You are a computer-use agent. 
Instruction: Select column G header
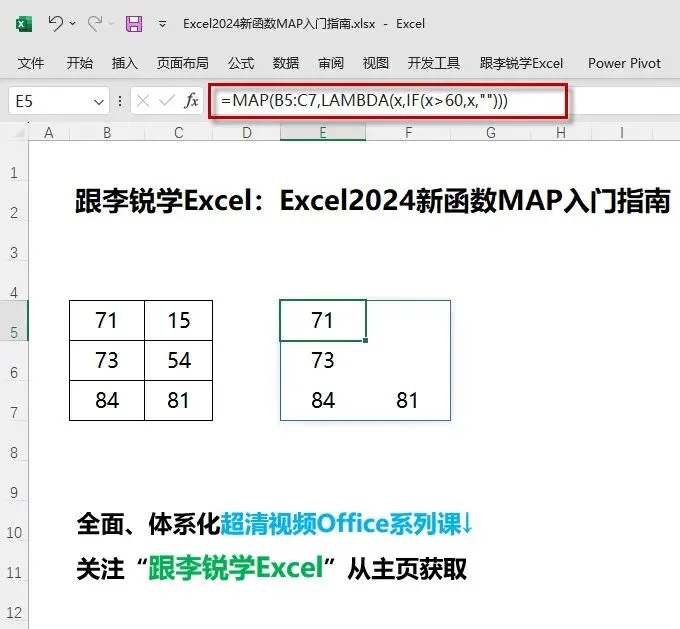[490, 132]
